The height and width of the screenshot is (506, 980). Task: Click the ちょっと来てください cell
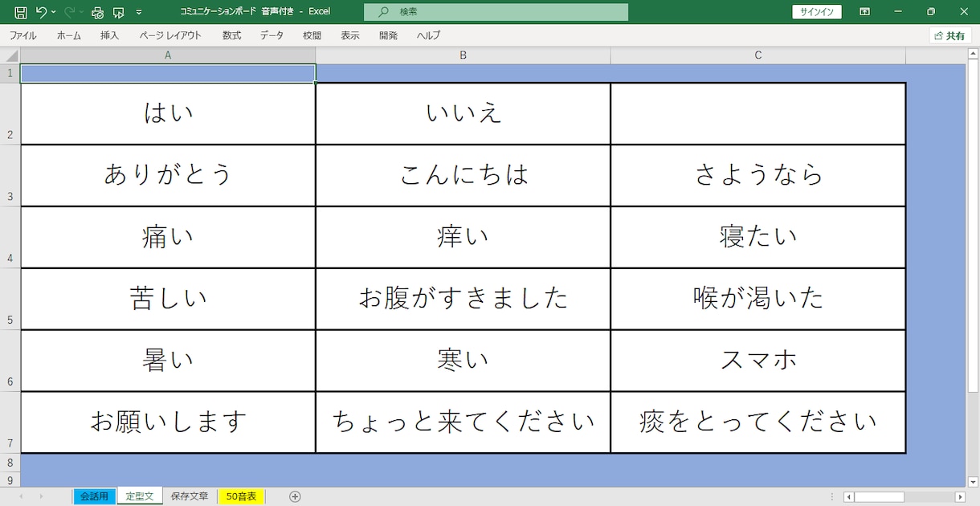(463, 422)
